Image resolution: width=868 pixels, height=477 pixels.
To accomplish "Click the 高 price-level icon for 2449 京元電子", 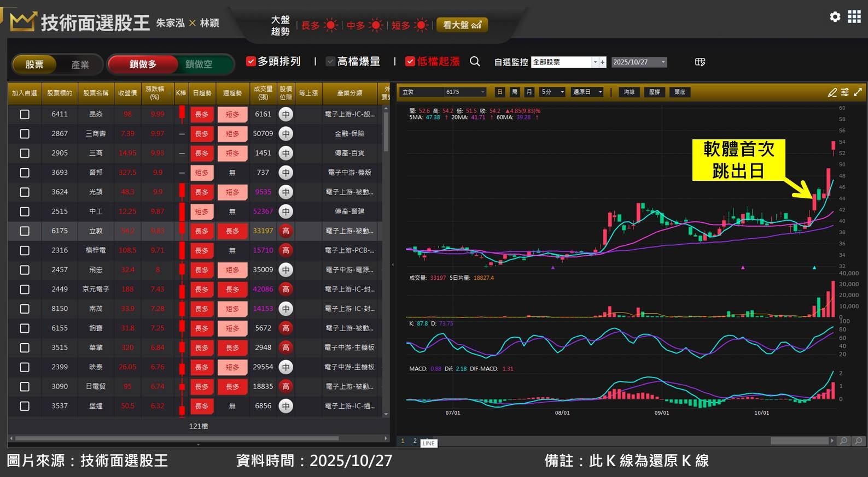I will (286, 289).
